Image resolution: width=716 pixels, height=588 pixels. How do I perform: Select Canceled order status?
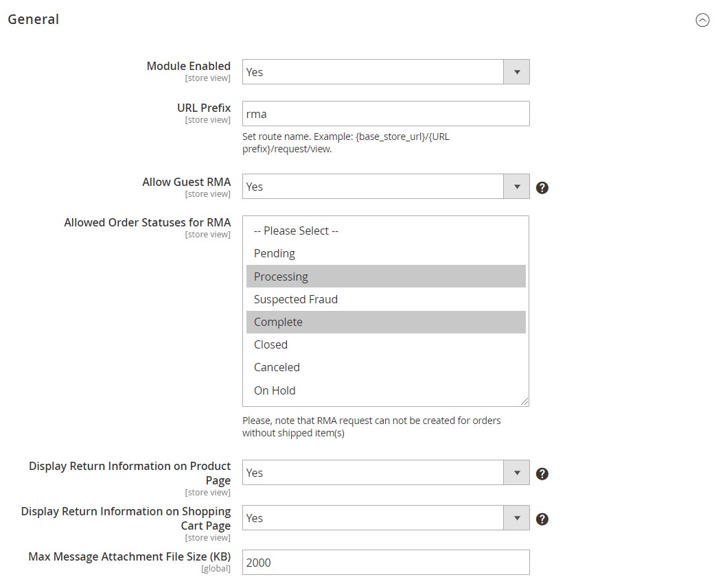pyautogui.click(x=386, y=368)
